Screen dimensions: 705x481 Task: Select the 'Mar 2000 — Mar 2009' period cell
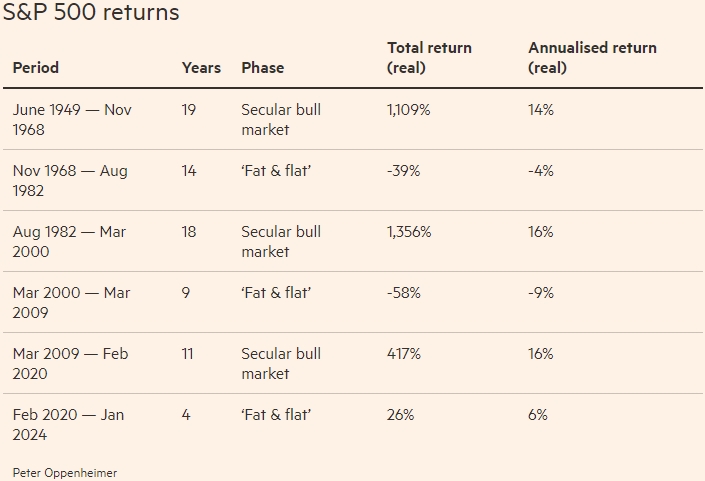pyautogui.click(x=71, y=302)
